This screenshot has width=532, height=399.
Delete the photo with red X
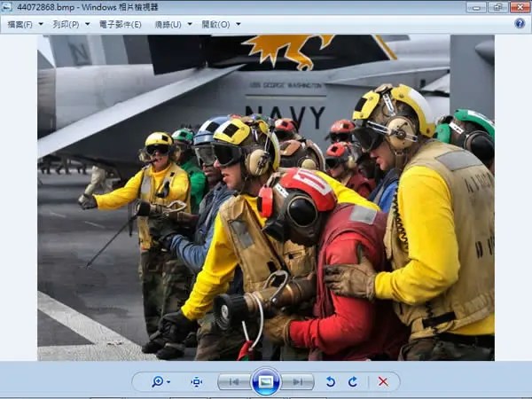[383, 382]
